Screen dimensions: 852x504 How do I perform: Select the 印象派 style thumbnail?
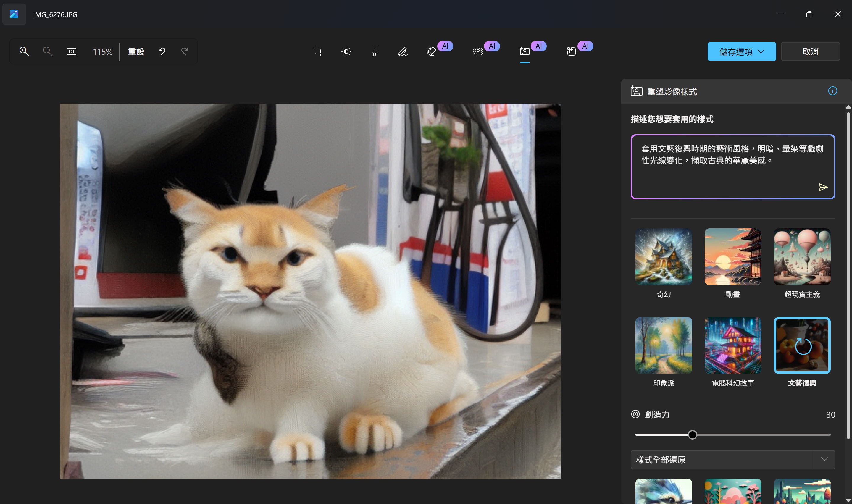(664, 345)
